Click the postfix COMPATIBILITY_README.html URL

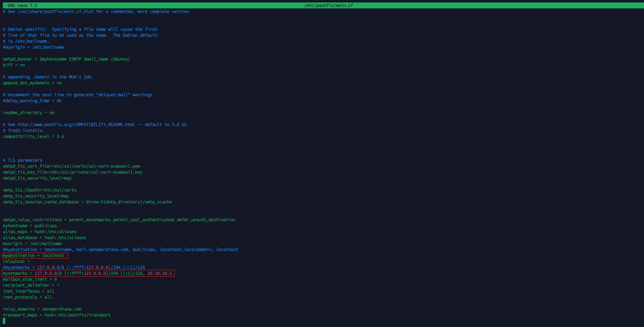(x=76, y=125)
